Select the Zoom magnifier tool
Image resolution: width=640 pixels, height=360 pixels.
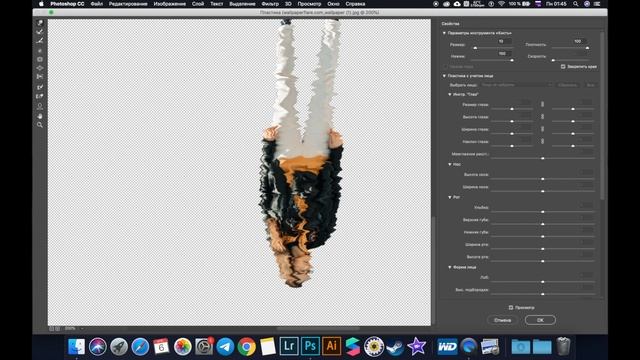[x=40, y=125]
